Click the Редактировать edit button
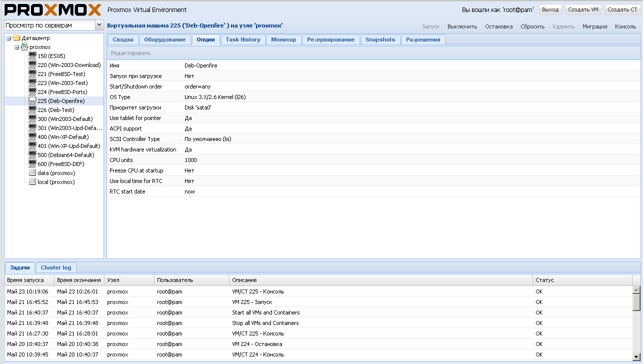The height and width of the screenshot is (364, 643). [131, 53]
